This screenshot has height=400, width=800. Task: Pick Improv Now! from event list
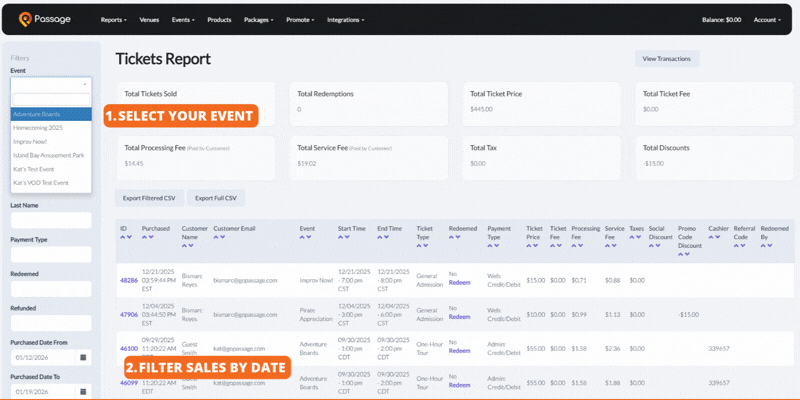[x=51, y=141]
